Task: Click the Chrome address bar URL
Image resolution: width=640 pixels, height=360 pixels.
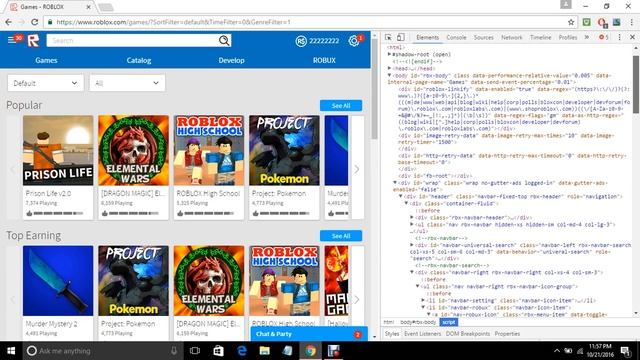Action: [173, 22]
